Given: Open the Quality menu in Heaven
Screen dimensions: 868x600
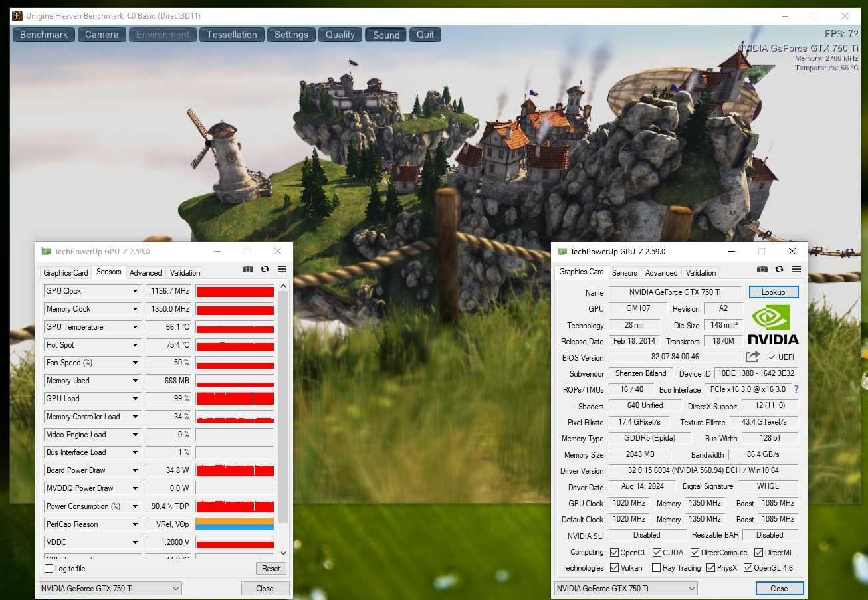Looking at the screenshot, I should (340, 35).
